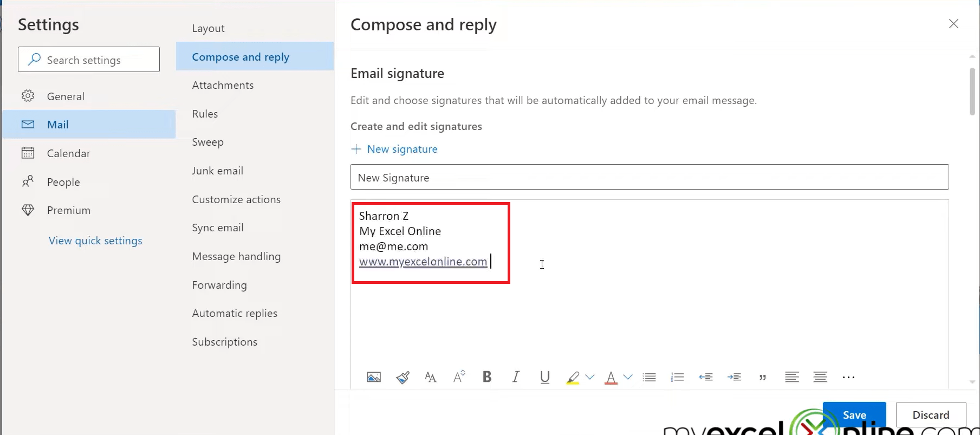
Task: Click the www.myexcelonline.com link in signature
Action: (423, 262)
